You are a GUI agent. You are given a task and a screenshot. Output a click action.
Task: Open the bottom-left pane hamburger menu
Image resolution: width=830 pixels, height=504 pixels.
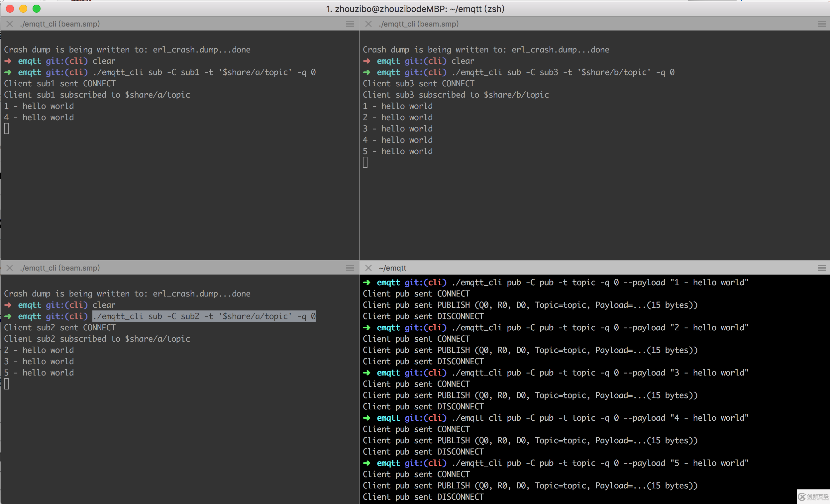click(350, 268)
